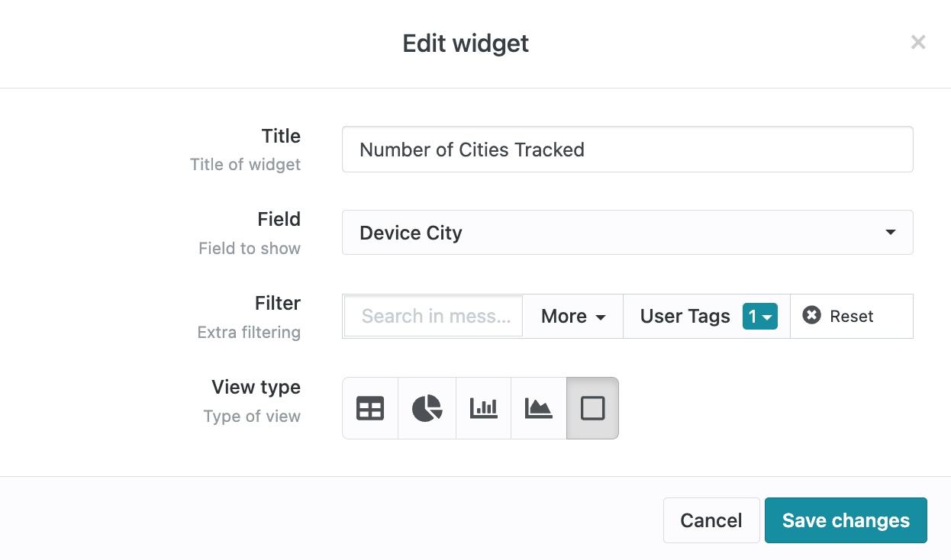
Task: Pick the area chart view type
Action: (538, 408)
